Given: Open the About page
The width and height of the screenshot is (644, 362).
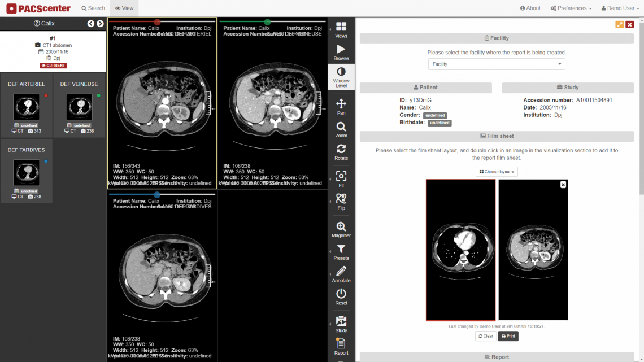Looking at the screenshot, I should click(530, 8).
